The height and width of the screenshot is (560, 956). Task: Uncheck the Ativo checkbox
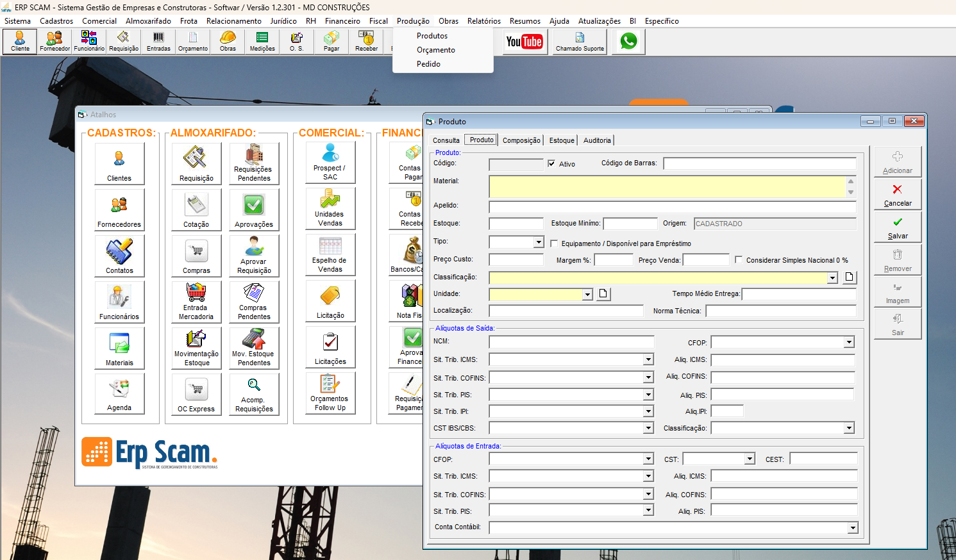[x=551, y=164]
